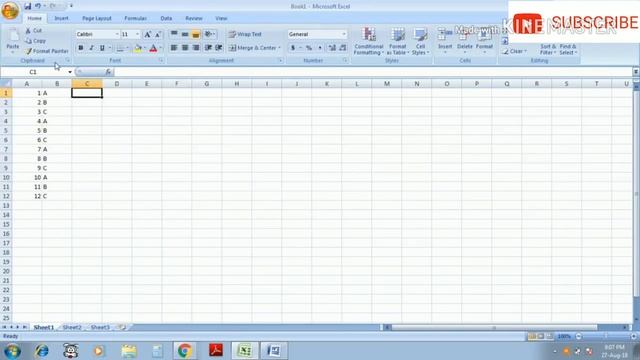The height and width of the screenshot is (360, 640).
Task: Toggle Bold formatting
Action: point(80,48)
